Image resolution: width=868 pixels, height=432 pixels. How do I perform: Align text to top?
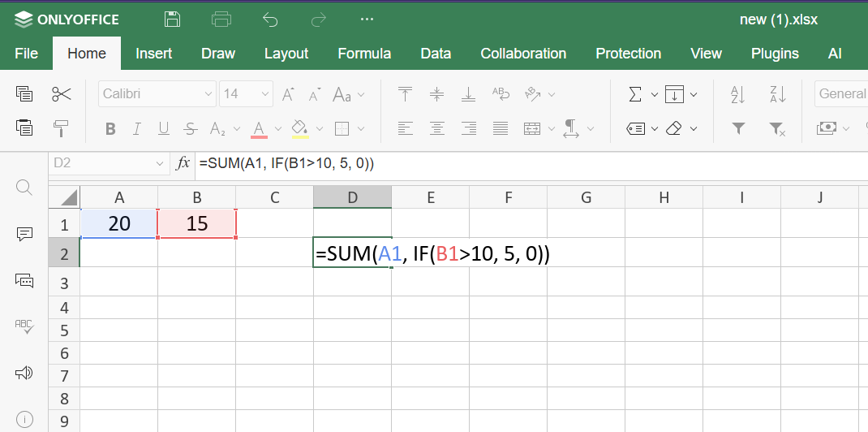(406, 94)
